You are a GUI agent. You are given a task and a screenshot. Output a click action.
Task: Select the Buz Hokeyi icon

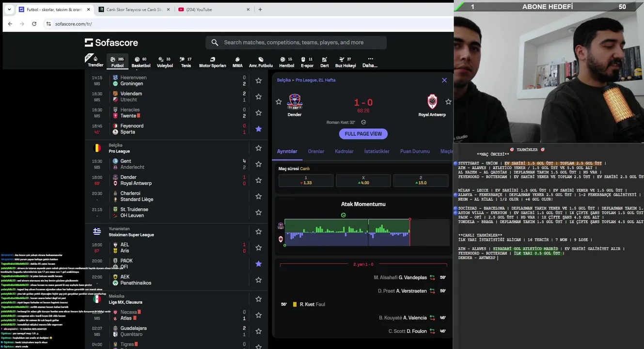click(346, 62)
